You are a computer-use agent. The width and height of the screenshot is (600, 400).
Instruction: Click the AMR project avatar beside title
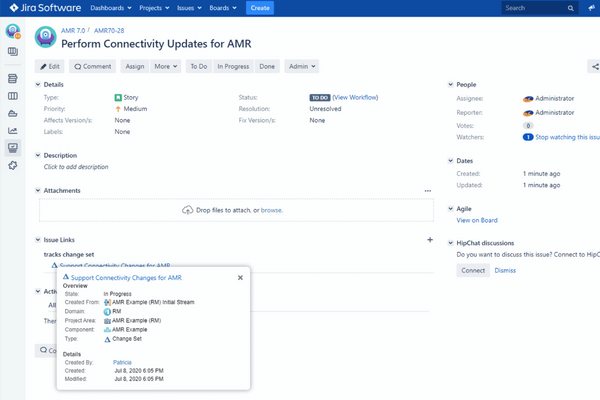[x=46, y=37]
